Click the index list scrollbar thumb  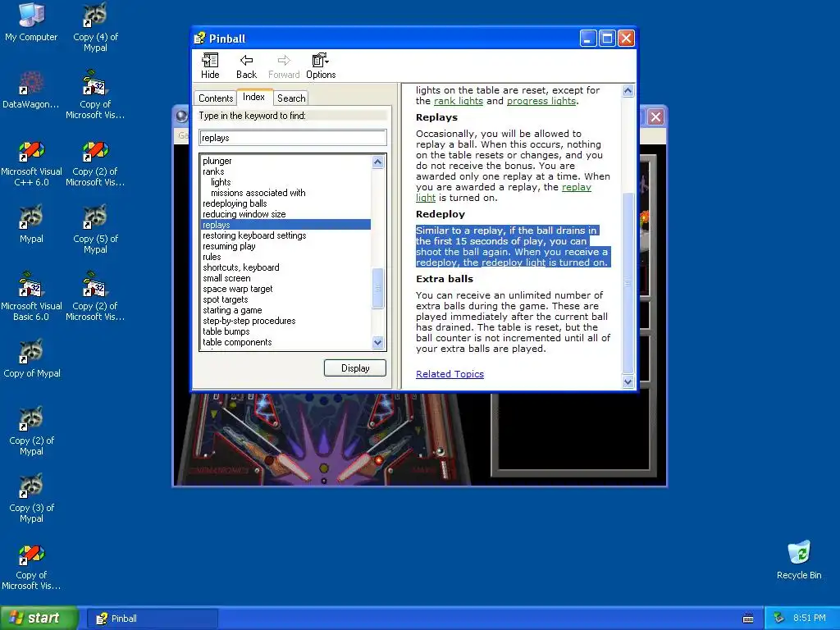click(x=377, y=288)
